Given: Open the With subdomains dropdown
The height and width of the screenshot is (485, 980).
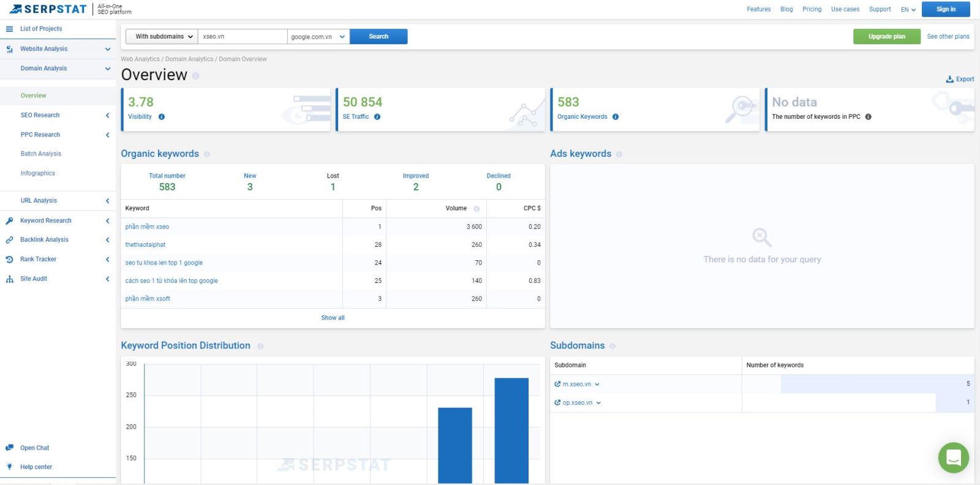Looking at the screenshot, I should click(162, 37).
